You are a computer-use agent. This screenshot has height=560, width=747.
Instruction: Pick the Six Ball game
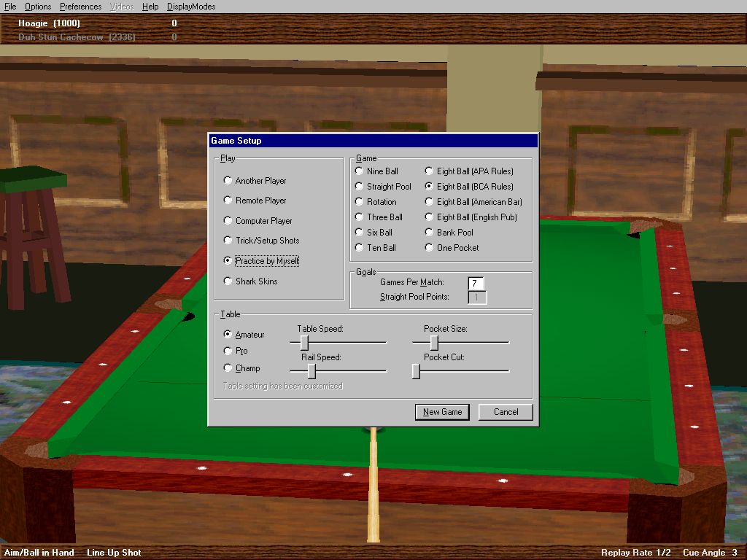pyautogui.click(x=374, y=232)
